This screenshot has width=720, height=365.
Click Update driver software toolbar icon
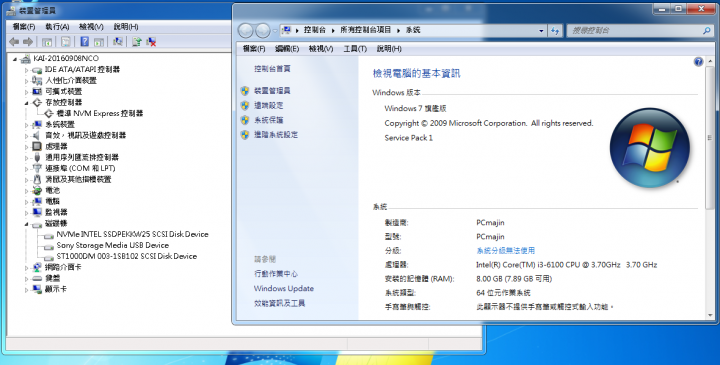(137, 42)
